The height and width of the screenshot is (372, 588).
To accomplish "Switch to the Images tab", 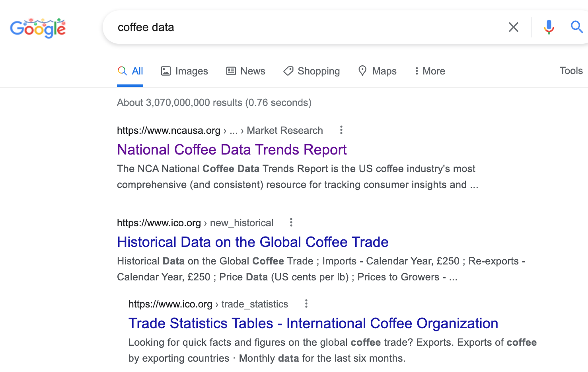I will pyautogui.click(x=184, y=71).
